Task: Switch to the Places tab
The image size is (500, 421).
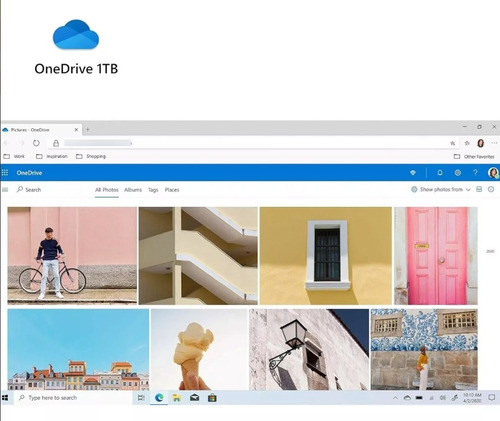Action: (172, 190)
